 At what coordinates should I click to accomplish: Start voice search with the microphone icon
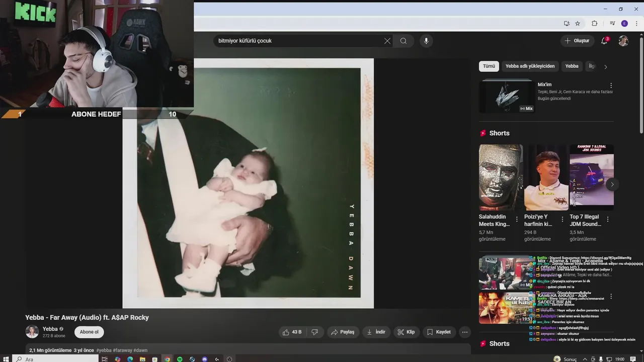[426, 41]
